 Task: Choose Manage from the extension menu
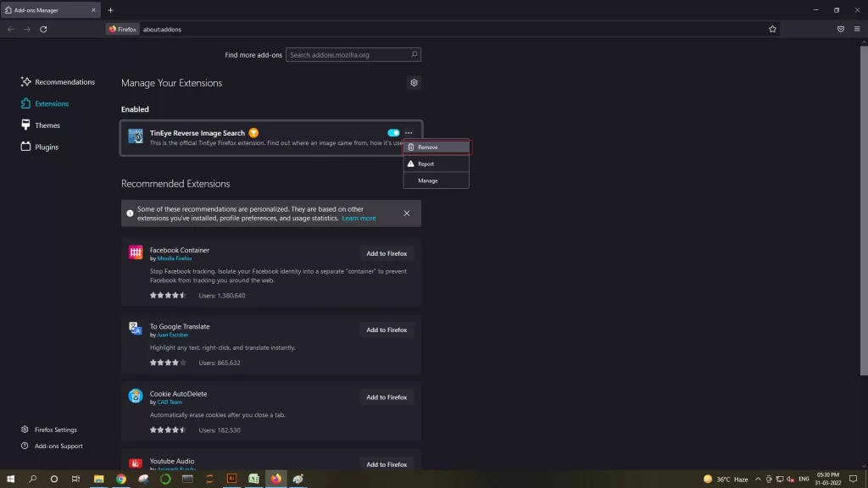pyautogui.click(x=437, y=180)
